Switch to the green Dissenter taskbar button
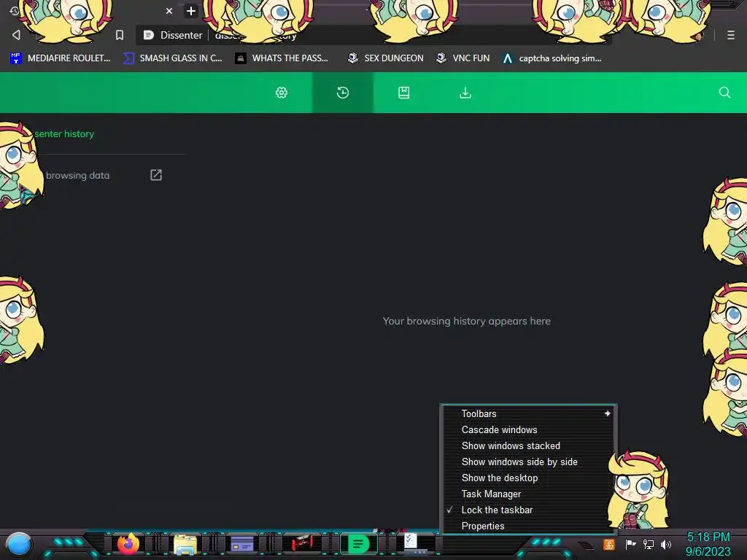 pos(359,544)
